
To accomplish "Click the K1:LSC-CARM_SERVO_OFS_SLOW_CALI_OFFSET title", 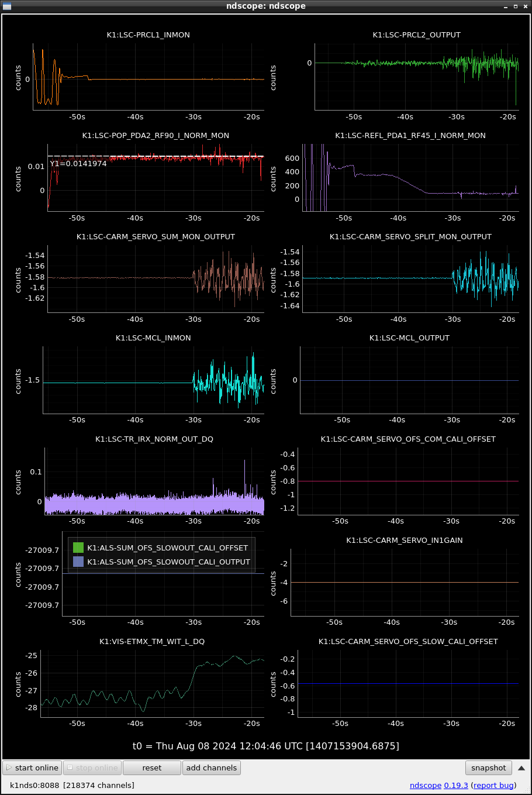I will pyautogui.click(x=408, y=642).
